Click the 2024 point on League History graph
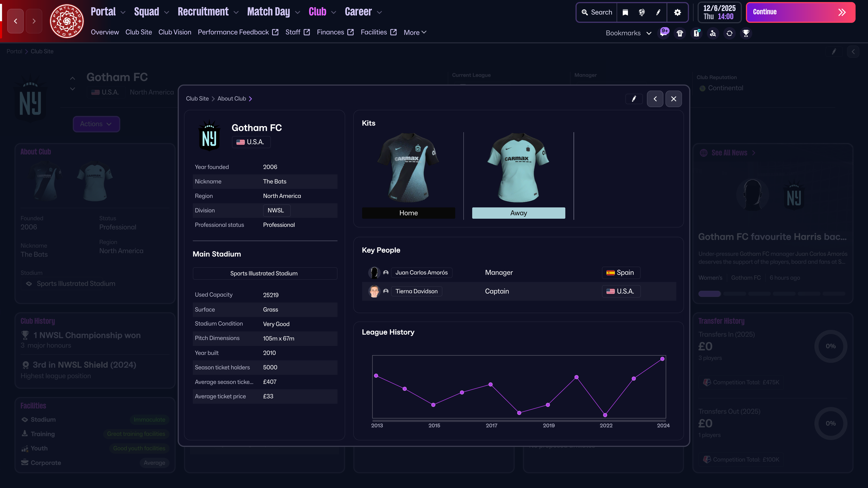This screenshot has height=488, width=868. (662, 359)
